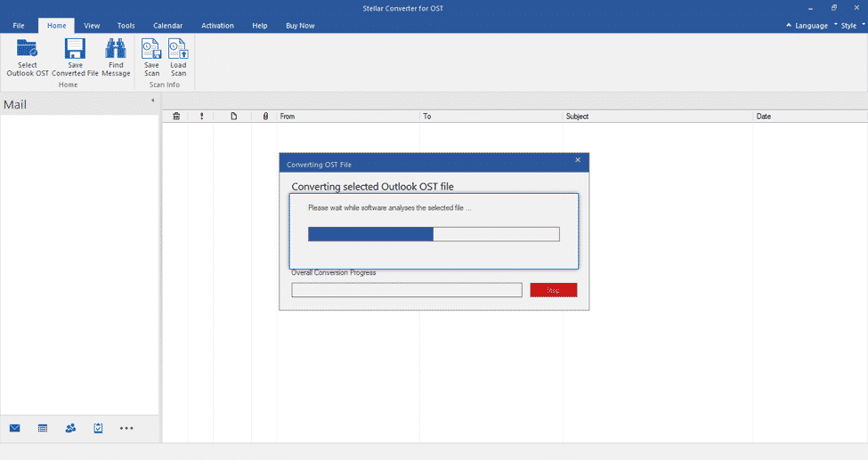The image size is (868, 460).
Task: Open the Tools tab
Action: pos(126,26)
